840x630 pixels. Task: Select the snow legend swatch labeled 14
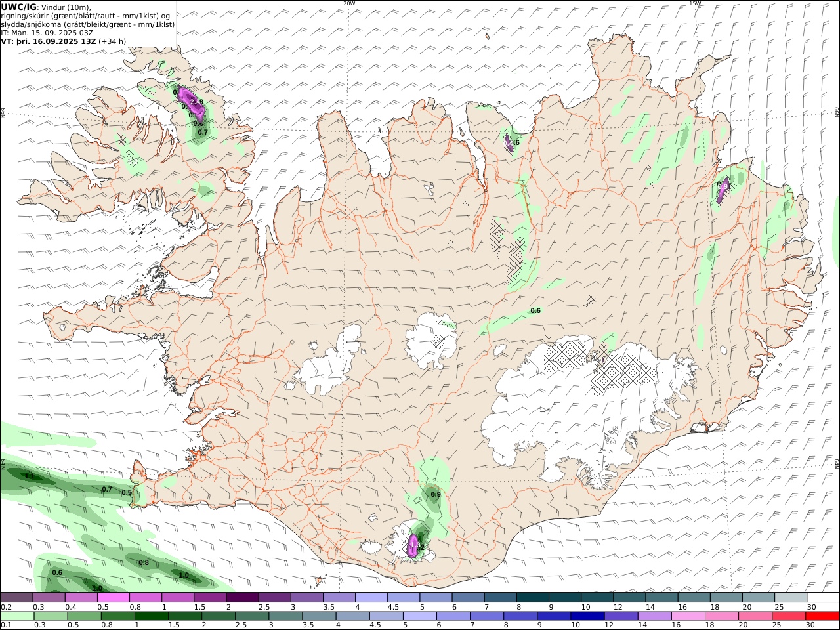click(x=660, y=598)
